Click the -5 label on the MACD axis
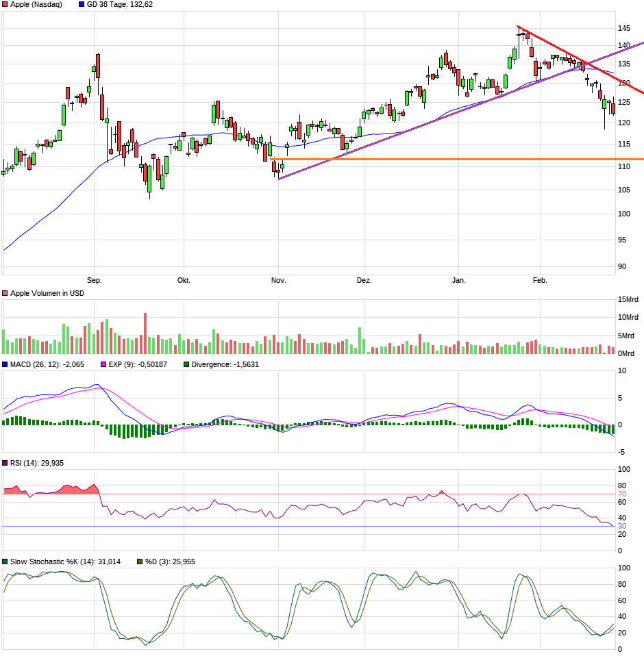This screenshot has width=644, height=656. (x=622, y=452)
